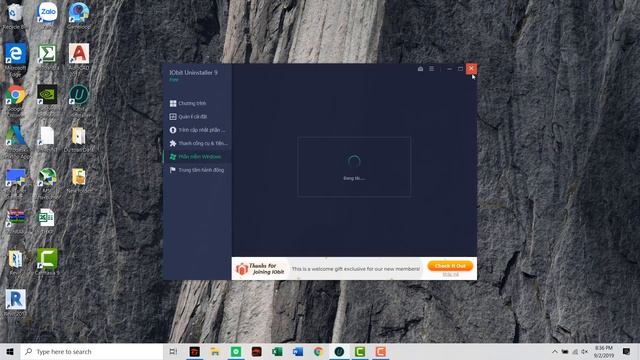
Task: Select the software updater sidebar item
Action: (x=198, y=130)
